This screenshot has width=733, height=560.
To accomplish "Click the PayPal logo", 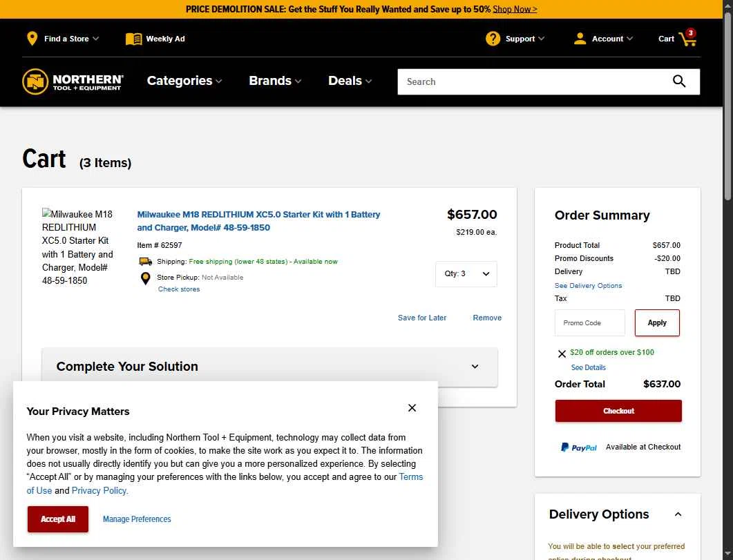I will [x=579, y=447].
